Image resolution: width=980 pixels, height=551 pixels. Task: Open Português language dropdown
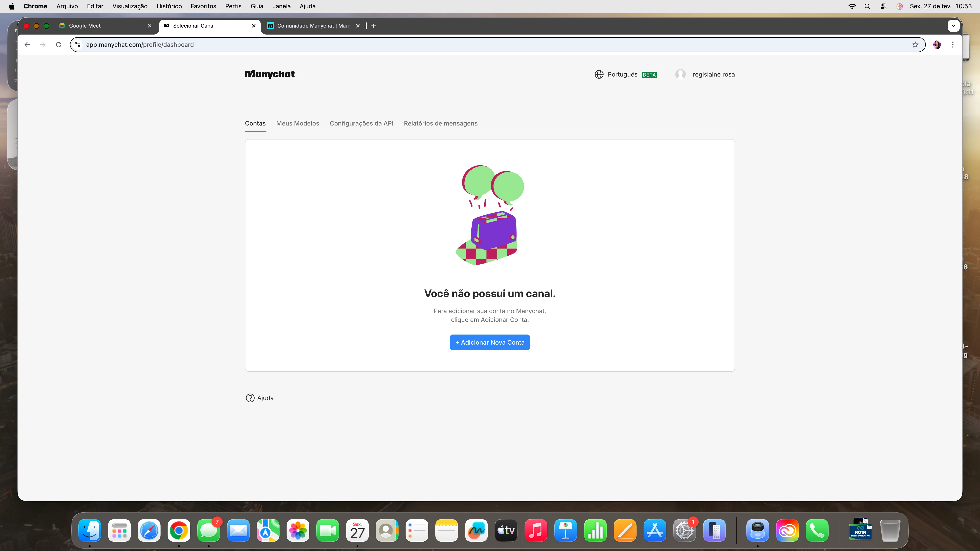coord(622,75)
